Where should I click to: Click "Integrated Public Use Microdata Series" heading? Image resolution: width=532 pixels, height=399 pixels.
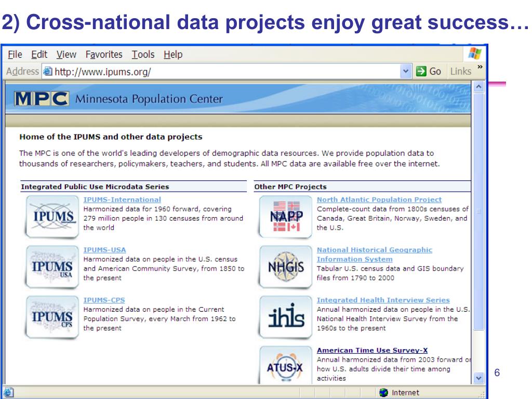coord(95,187)
